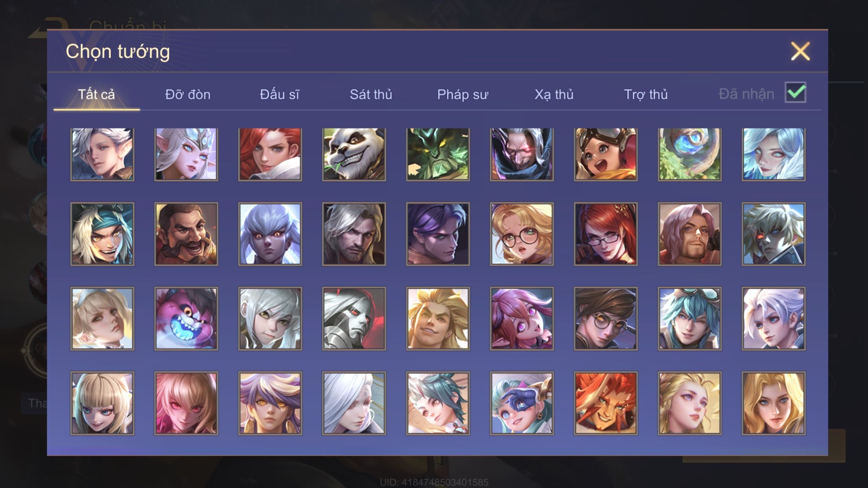
Task: Select the Tất cả tab
Action: click(x=96, y=94)
